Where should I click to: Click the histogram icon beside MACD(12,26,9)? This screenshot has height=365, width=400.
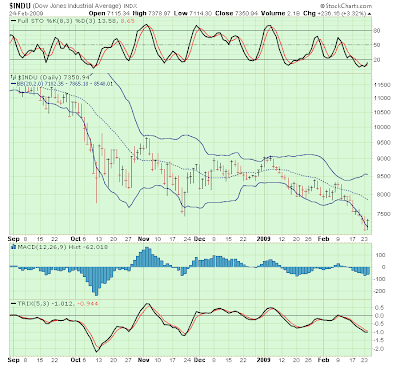(x=13, y=247)
